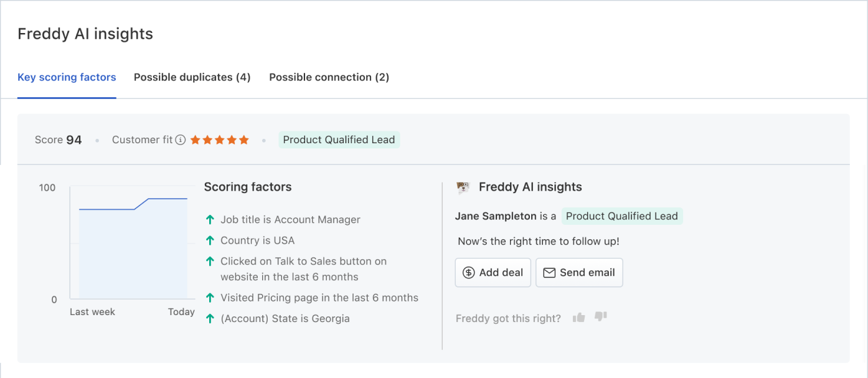Open the Possible duplicates tab
This screenshot has height=378, width=868.
[192, 77]
